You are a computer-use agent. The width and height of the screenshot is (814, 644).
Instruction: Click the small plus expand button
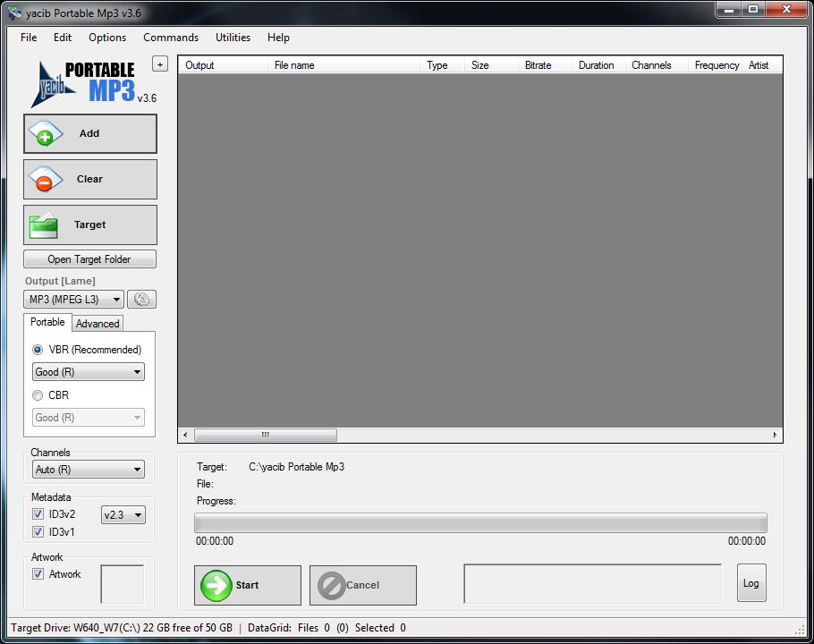pos(160,64)
